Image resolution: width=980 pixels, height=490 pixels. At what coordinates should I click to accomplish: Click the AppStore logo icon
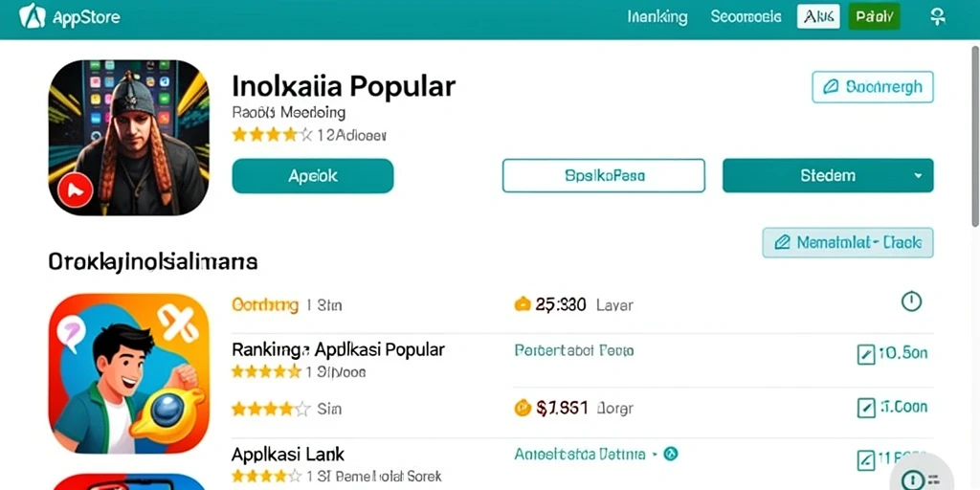33,17
